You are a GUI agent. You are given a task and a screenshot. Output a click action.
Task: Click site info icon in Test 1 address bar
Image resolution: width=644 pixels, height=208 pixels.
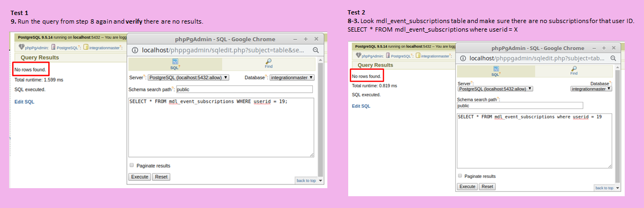[x=134, y=50]
